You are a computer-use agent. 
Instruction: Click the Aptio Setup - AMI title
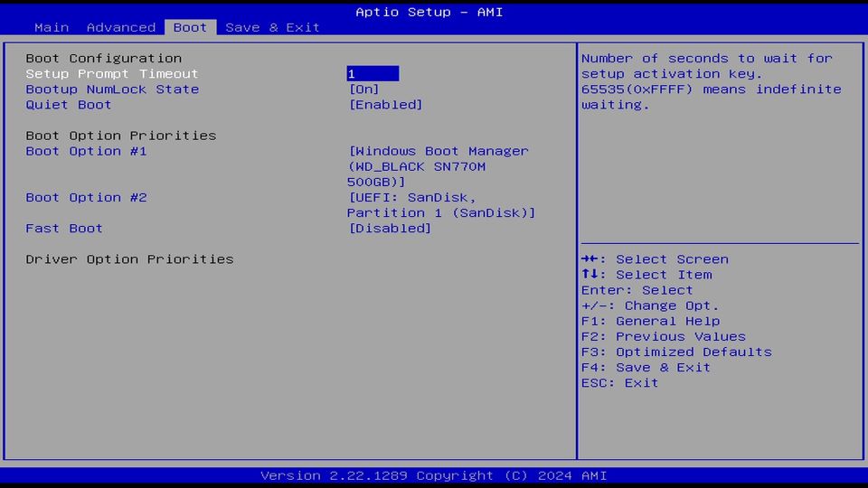point(429,12)
